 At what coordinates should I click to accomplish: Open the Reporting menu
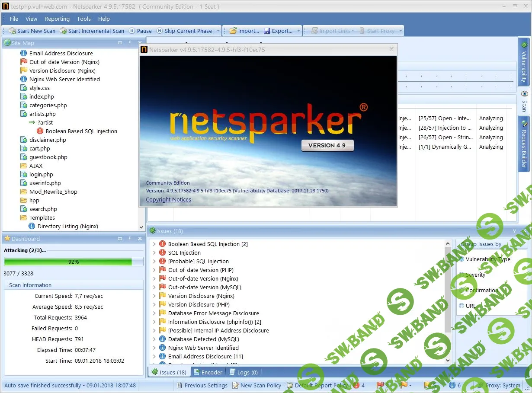click(57, 19)
